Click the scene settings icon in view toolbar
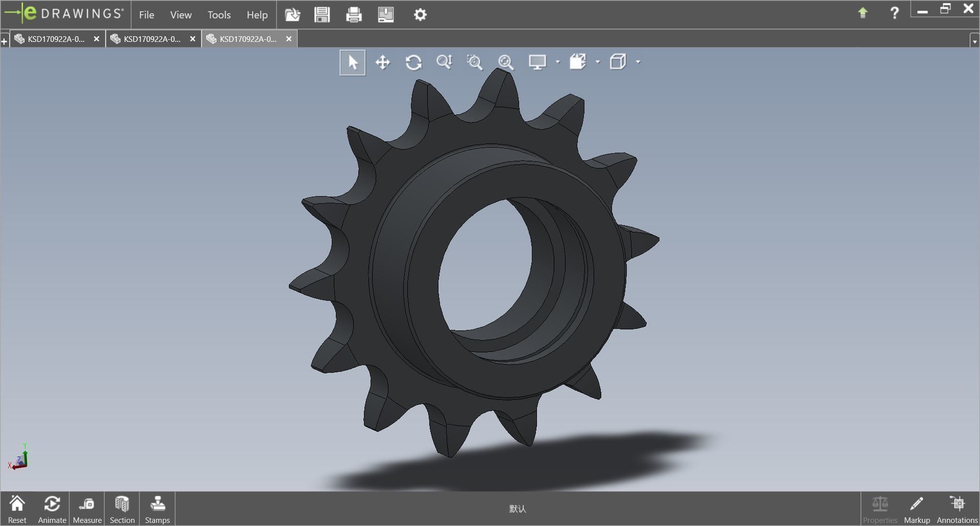This screenshot has width=980, height=526. [x=578, y=62]
